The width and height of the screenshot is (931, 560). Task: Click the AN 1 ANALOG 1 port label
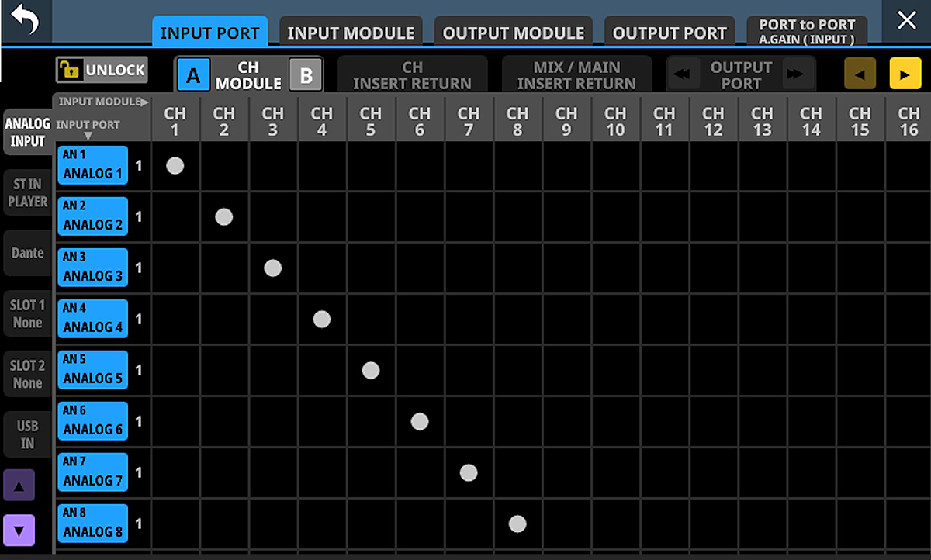93,164
